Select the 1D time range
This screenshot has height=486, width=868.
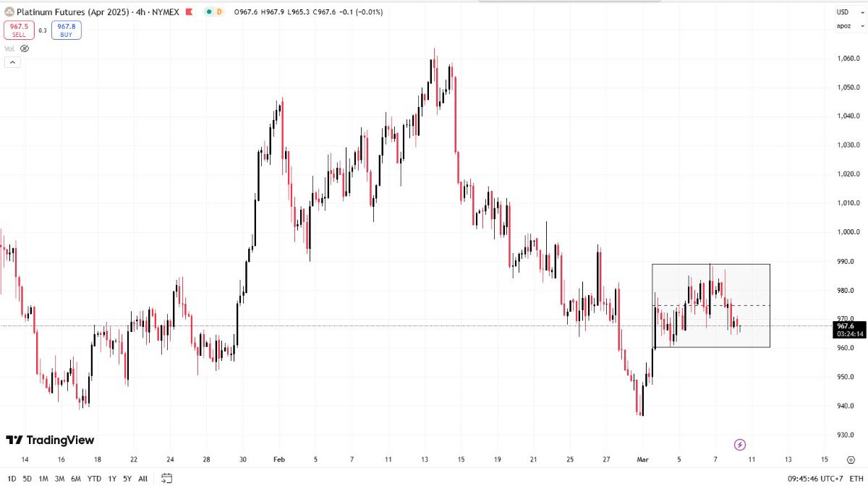pyautogui.click(x=12, y=478)
